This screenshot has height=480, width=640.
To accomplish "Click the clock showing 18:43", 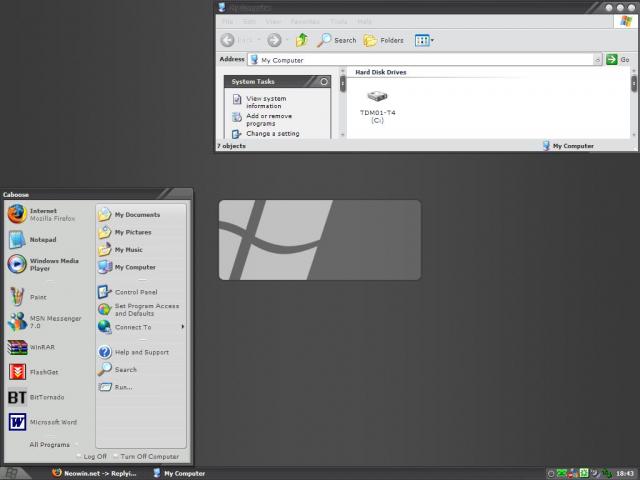I will point(625,473).
